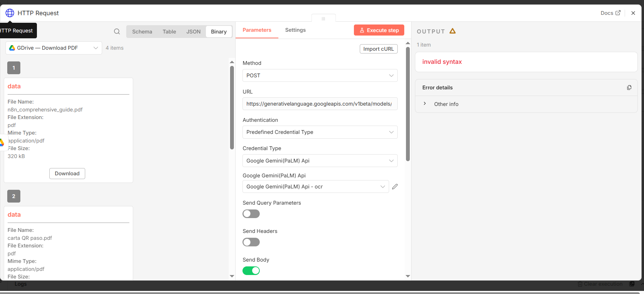Click scroll-down arrow of the input panel

[x=232, y=276]
